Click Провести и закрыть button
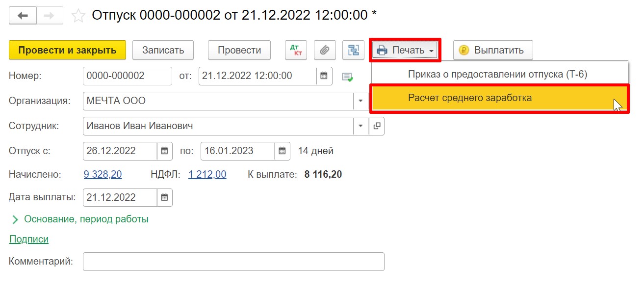Screen dimensions: 644x296 (67, 50)
